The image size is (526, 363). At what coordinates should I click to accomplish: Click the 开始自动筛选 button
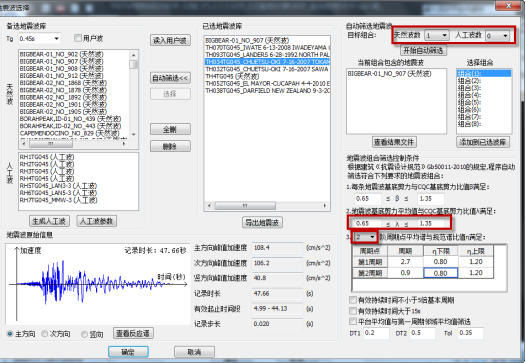pos(423,51)
